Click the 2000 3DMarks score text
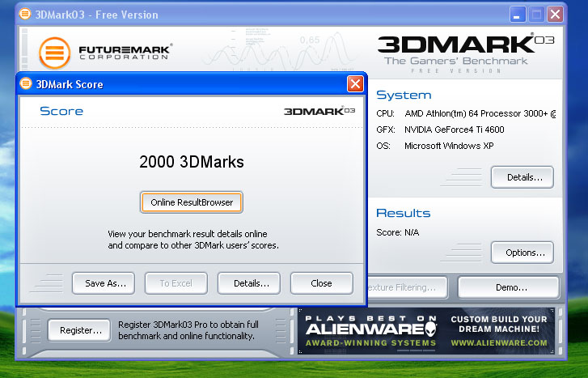588x378 pixels. coord(192,162)
